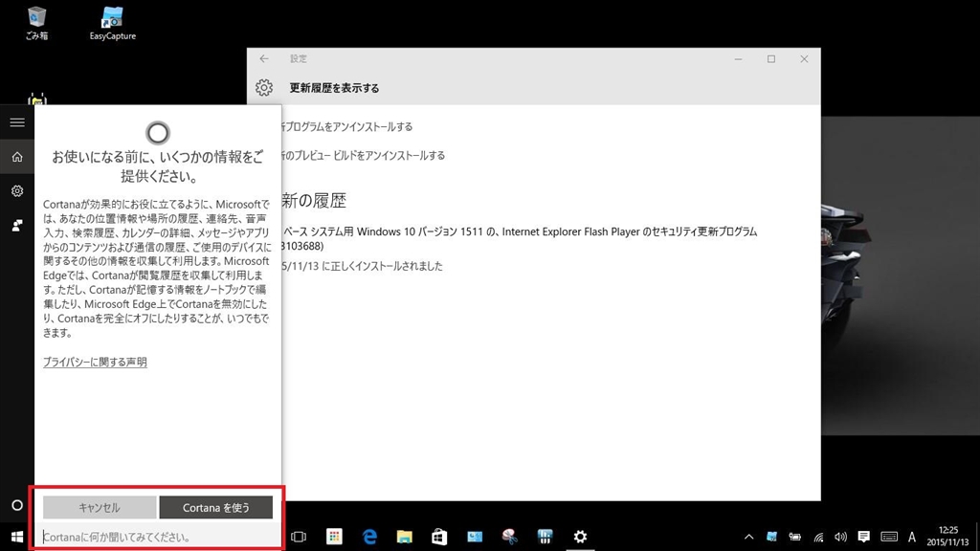Click the Cortana circle icon on taskbar
980x551 pixels.
pos(17,505)
